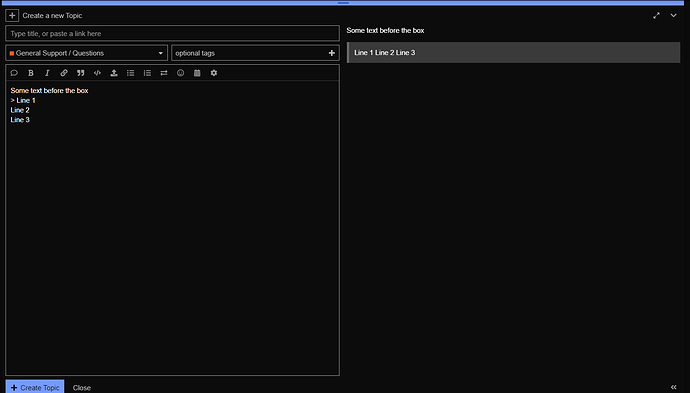Open the emoji picker

(x=180, y=73)
